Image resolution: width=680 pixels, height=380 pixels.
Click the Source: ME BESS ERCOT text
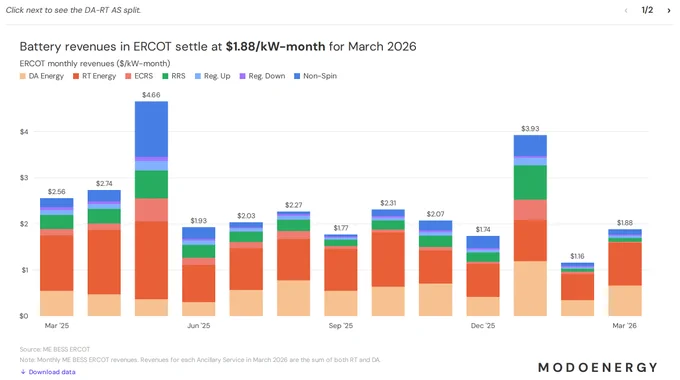(x=55, y=349)
